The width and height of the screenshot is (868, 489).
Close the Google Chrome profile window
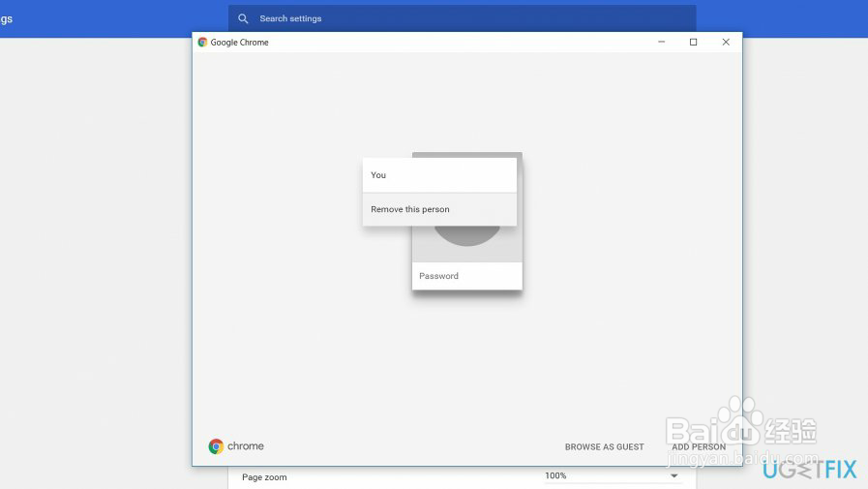tap(726, 42)
